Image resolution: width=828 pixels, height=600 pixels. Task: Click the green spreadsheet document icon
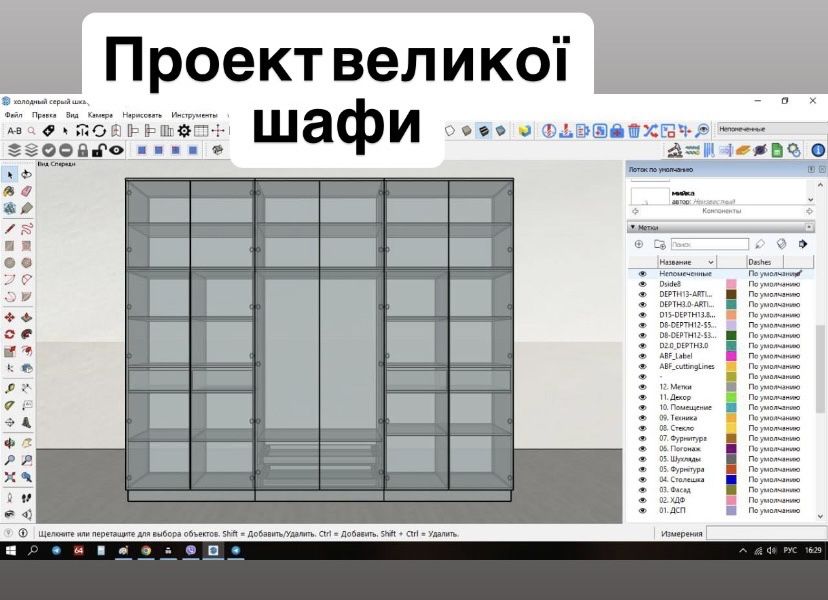tap(777, 151)
